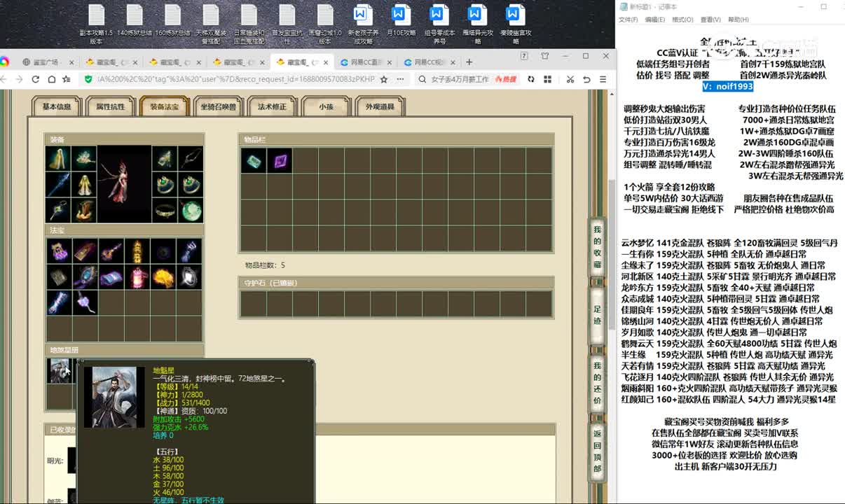Switch to the 法术修正 tab
Screen dimensions: 845x504
(272, 106)
